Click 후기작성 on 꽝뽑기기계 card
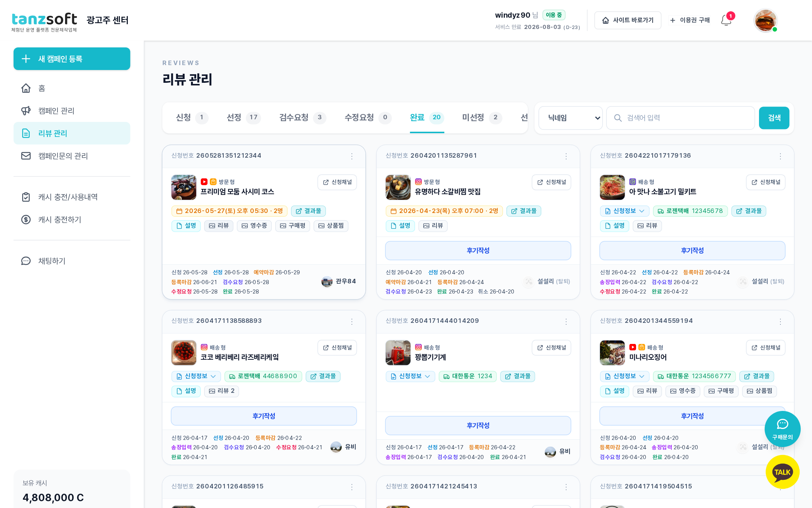The image size is (812, 508). pyautogui.click(x=478, y=426)
